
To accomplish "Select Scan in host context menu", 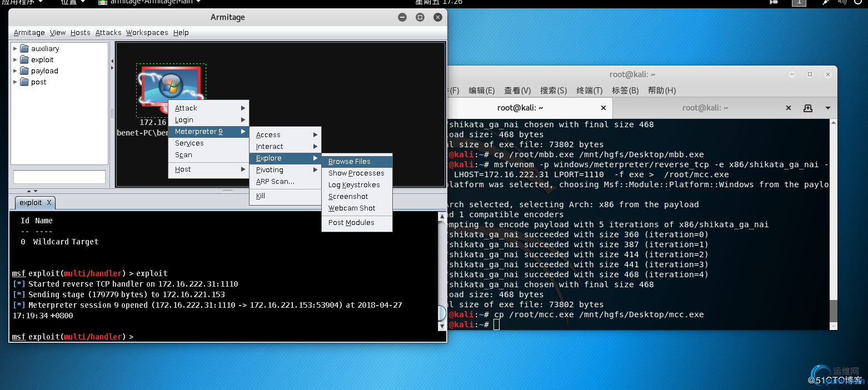I will [208, 154].
